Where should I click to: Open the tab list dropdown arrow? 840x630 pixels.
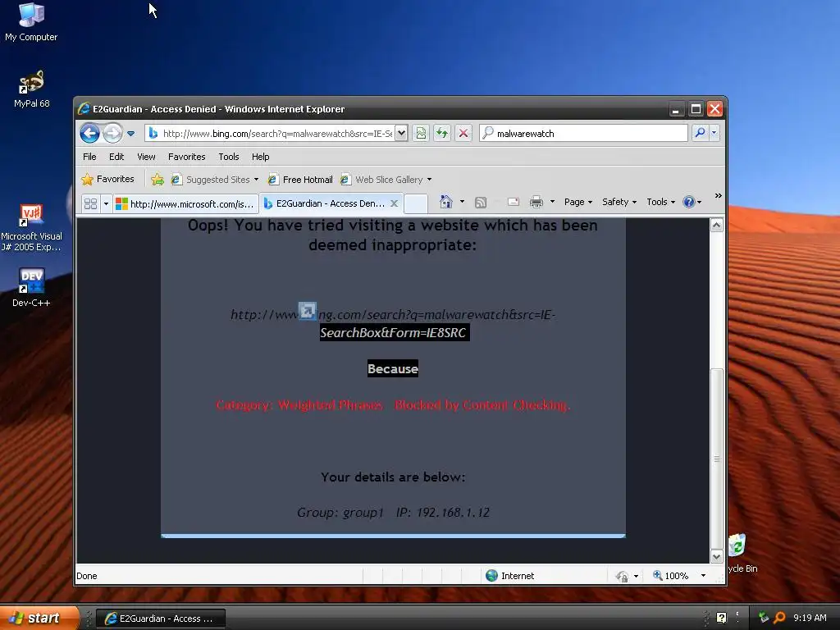pyautogui.click(x=106, y=203)
